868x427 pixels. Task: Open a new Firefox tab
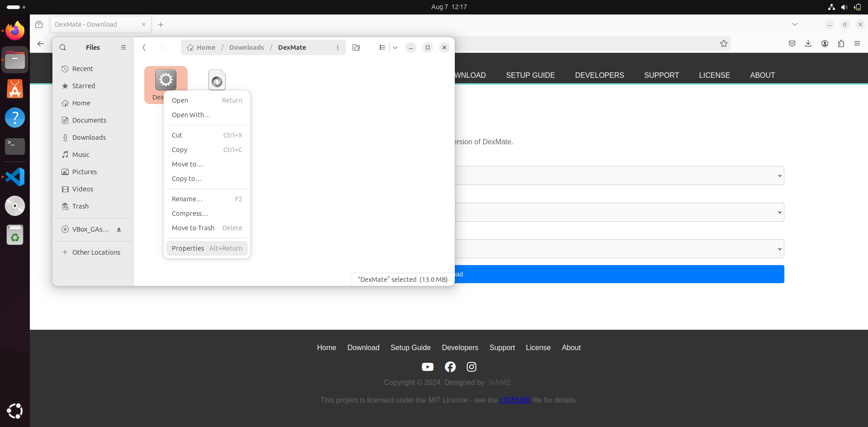161,24
